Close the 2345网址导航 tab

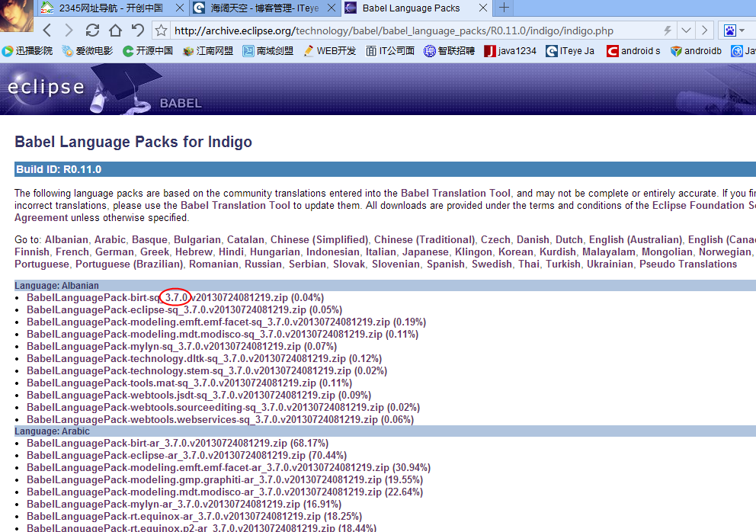tap(179, 8)
